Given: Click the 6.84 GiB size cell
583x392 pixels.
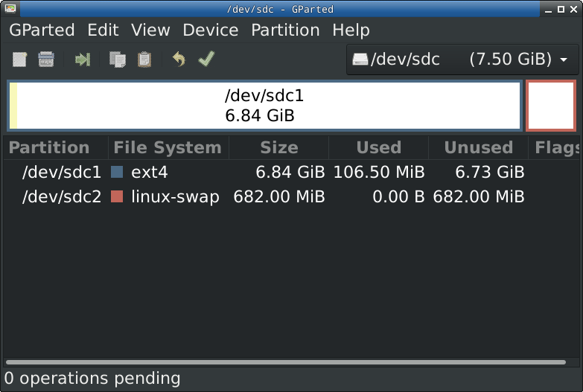Looking at the screenshot, I should tap(290, 173).
